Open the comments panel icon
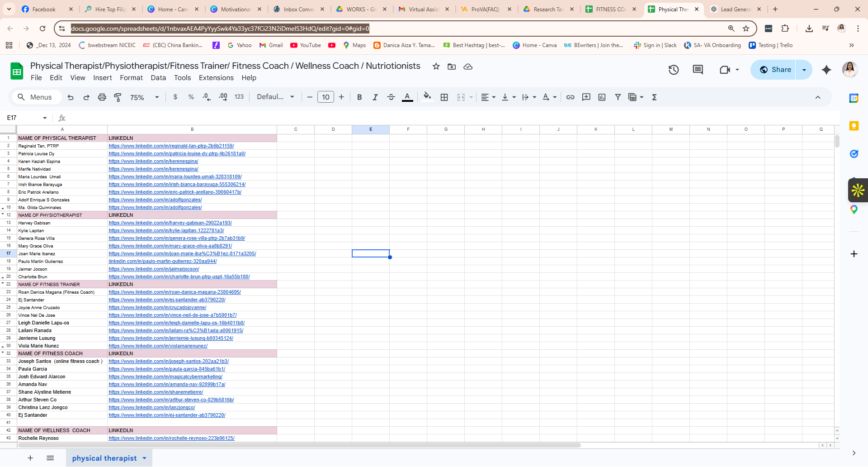 click(x=698, y=70)
